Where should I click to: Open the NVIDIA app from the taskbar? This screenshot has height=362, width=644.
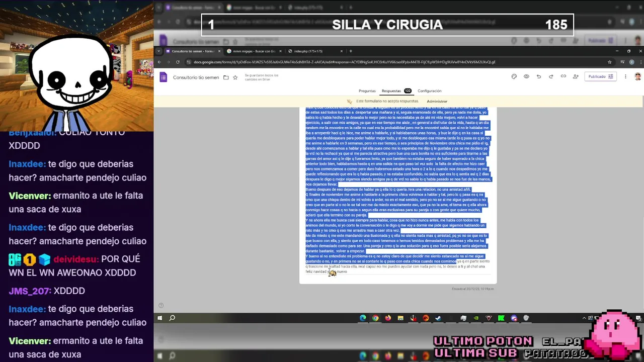pos(476,318)
